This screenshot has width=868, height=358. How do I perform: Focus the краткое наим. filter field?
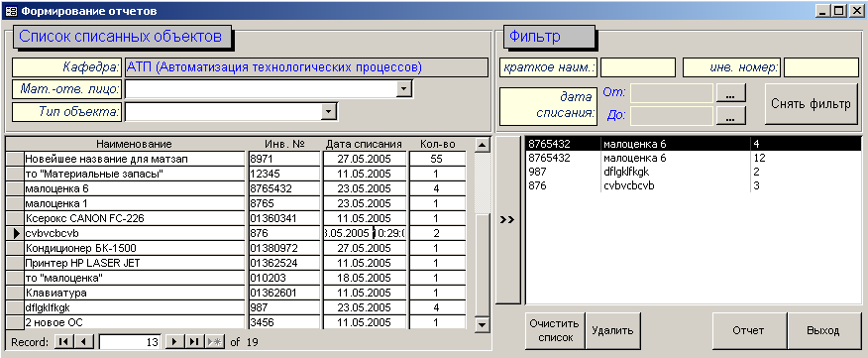point(638,67)
